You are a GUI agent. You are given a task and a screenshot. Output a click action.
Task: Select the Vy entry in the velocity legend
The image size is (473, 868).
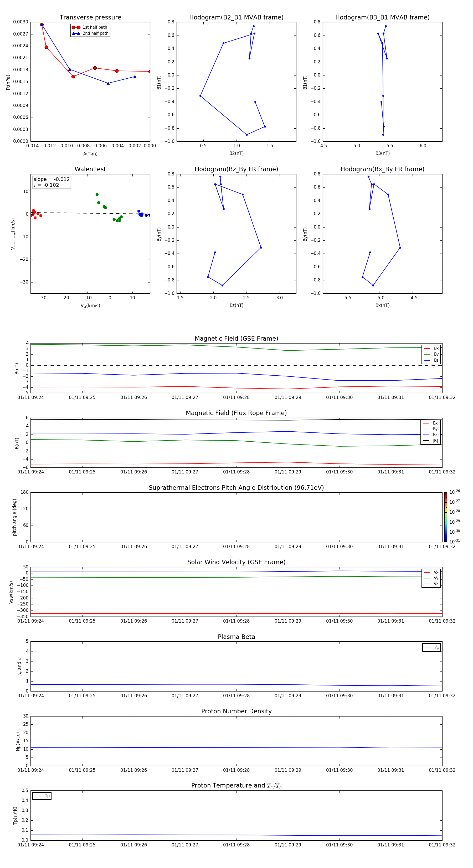pyautogui.click(x=431, y=578)
